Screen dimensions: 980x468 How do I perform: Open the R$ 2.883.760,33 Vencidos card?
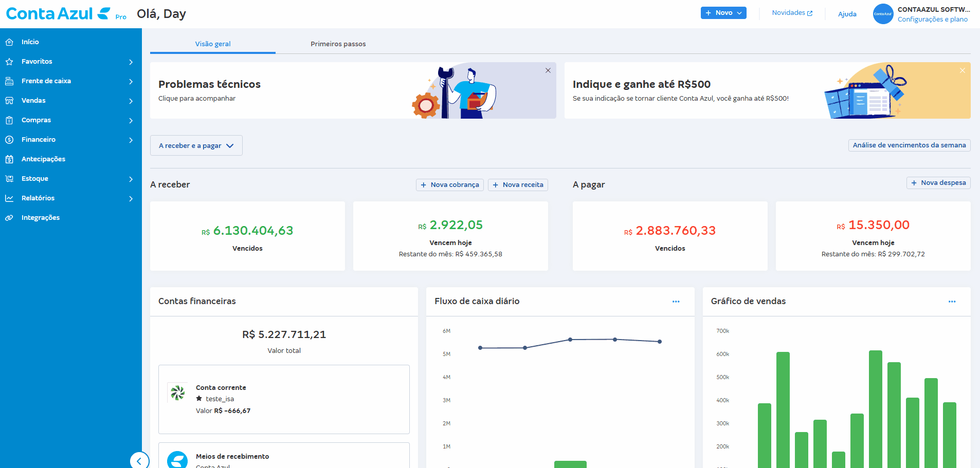[670, 236]
